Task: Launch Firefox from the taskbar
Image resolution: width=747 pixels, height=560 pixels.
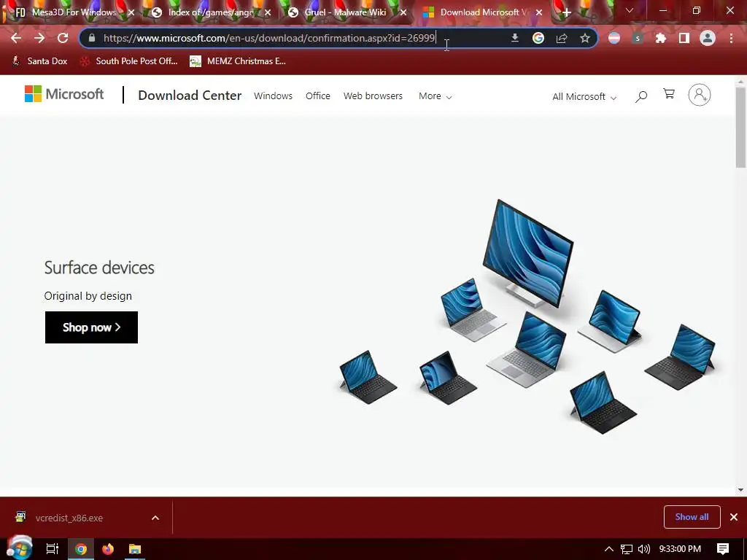Action: click(x=108, y=549)
